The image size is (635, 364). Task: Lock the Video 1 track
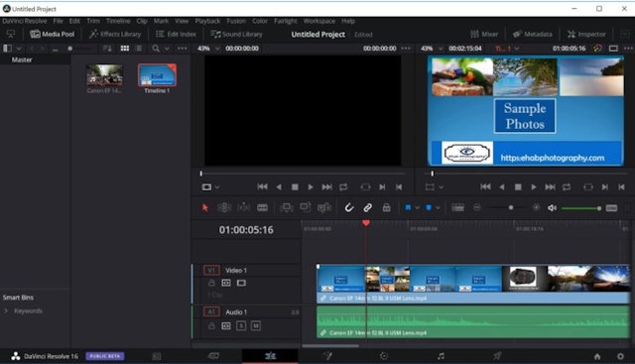point(211,283)
